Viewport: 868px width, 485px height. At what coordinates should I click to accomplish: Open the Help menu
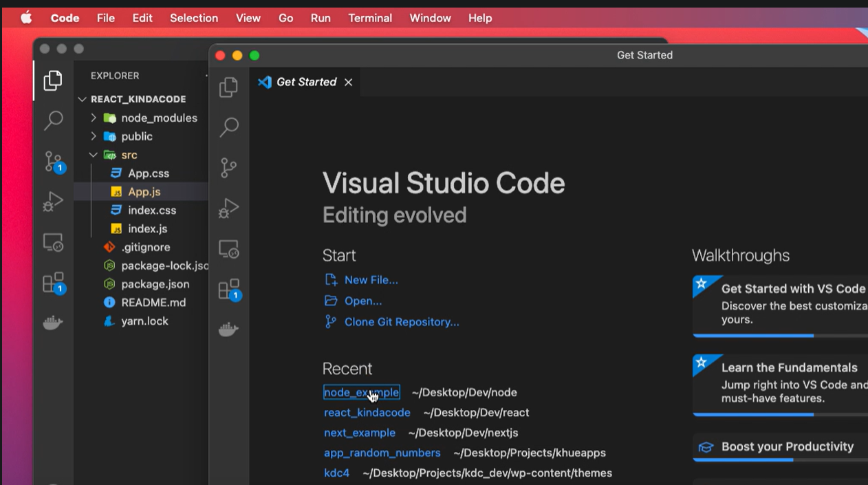[480, 18]
